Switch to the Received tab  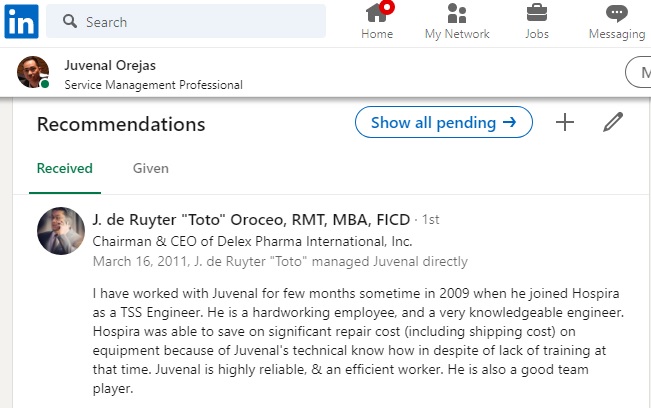pyautogui.click(x=64, y=168)
